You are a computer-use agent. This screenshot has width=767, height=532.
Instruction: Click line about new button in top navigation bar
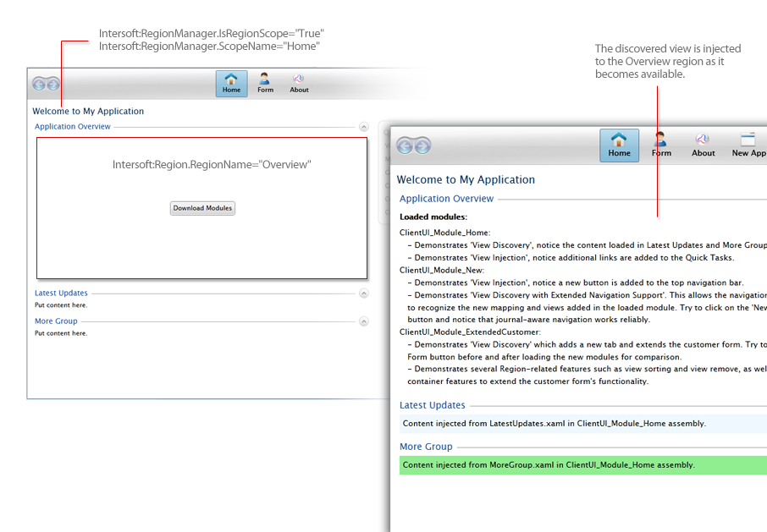coord(576,282)
